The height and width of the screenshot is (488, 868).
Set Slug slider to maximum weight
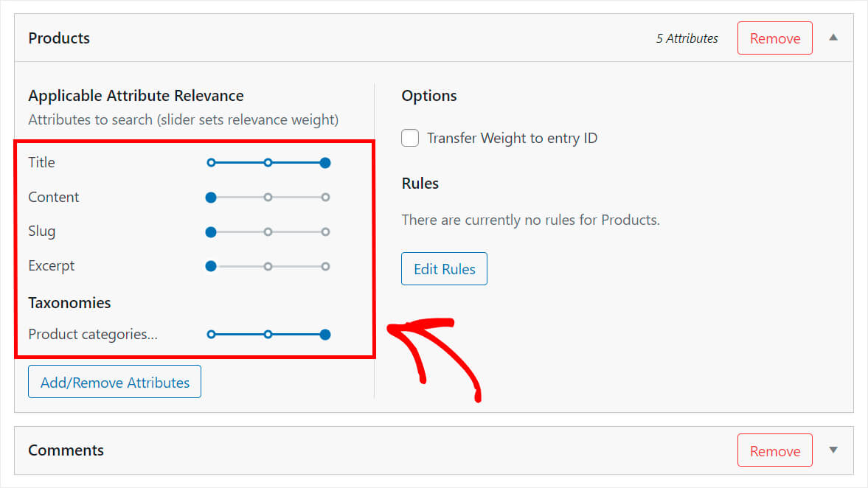(x=325, y=231)
